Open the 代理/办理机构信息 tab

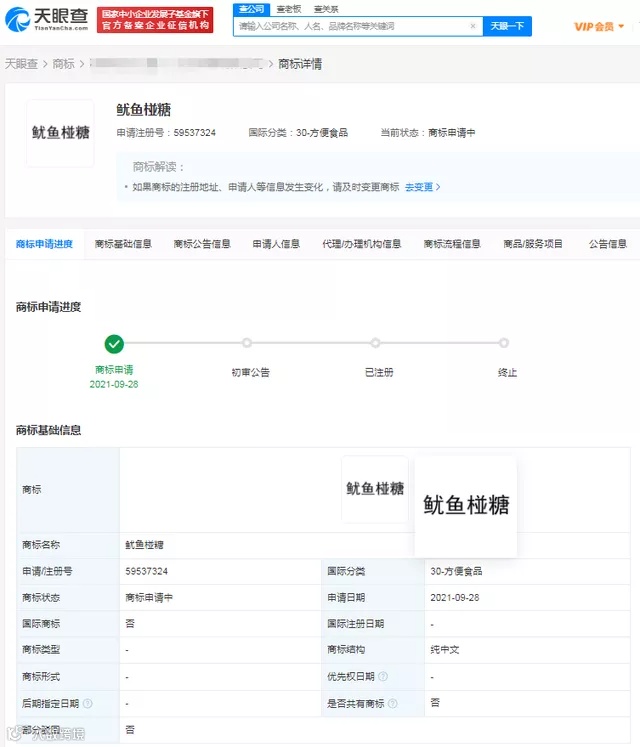[362, 244]
